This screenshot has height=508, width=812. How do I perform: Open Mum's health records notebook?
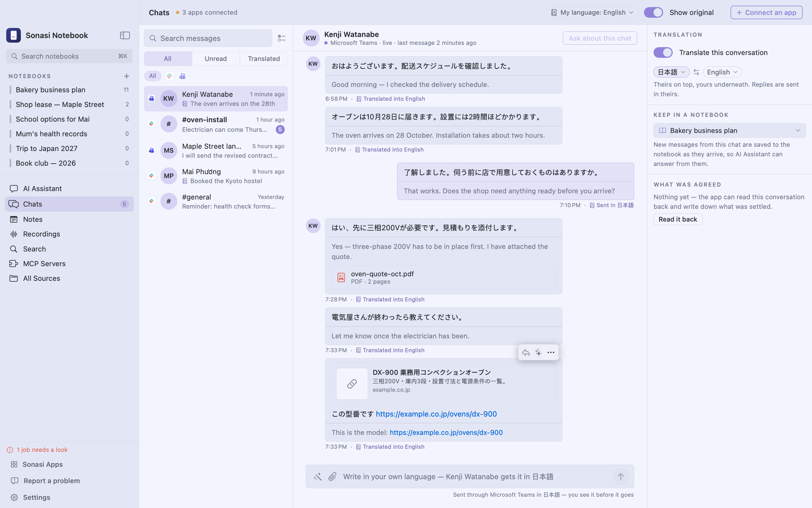(x=69, y=134)
